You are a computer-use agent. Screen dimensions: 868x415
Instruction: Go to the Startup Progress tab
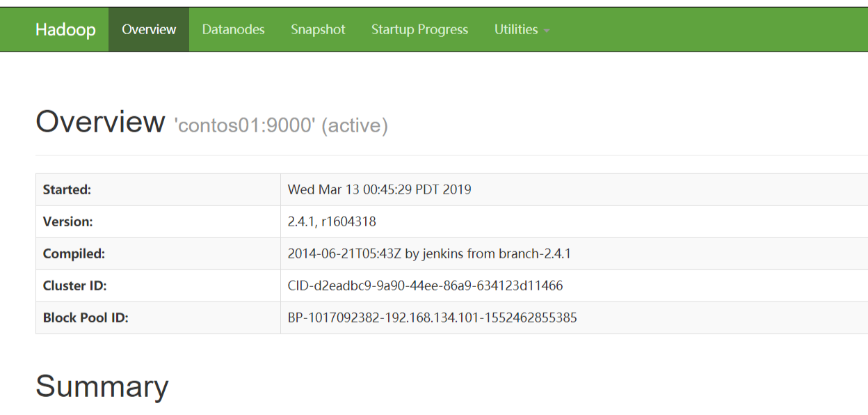point(419,30)
